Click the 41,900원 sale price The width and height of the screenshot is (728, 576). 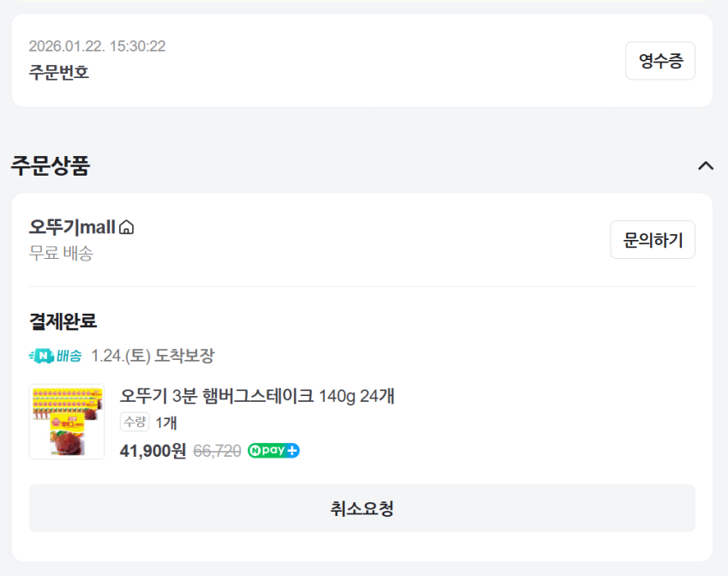[x=153, y=451]
